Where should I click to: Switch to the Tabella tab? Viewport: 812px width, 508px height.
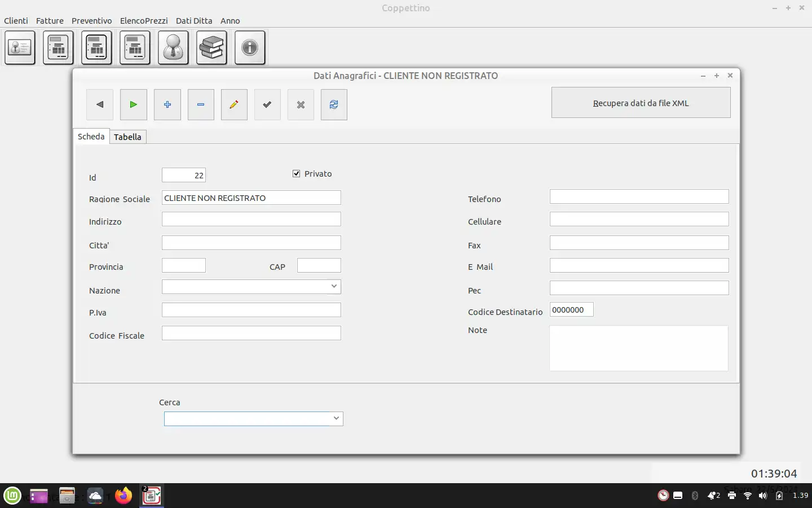tap(127, 137)
